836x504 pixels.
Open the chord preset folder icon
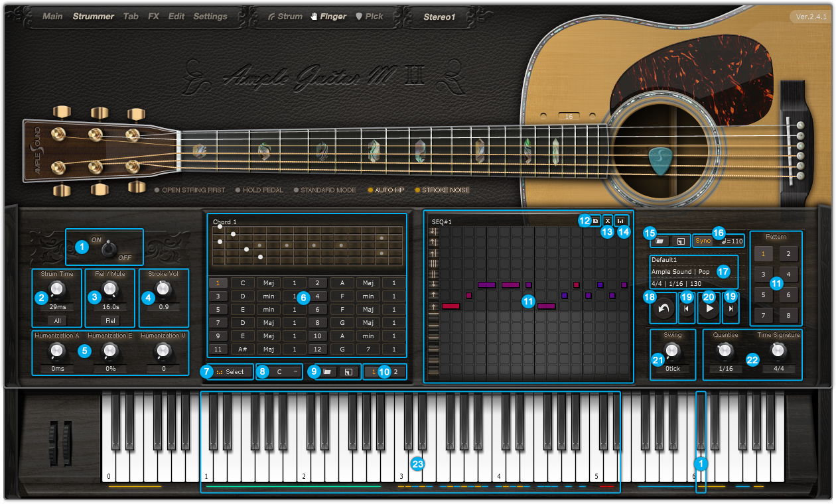327,372
